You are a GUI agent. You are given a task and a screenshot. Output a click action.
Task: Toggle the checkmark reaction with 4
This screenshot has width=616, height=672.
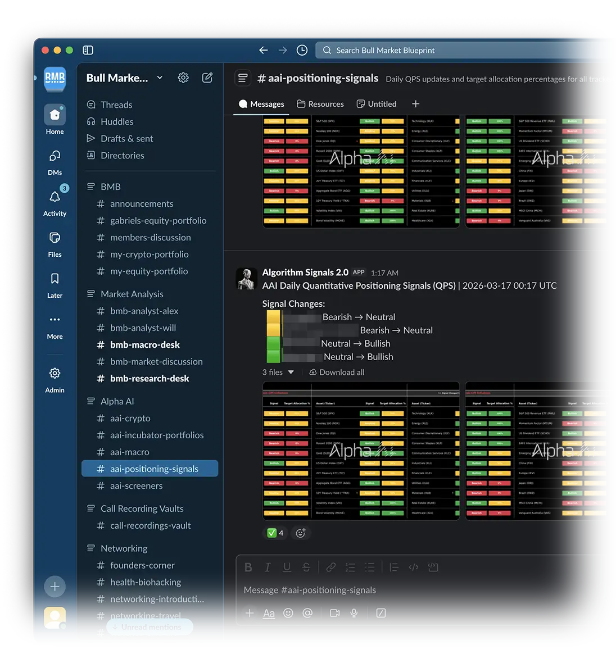[275, 533]
